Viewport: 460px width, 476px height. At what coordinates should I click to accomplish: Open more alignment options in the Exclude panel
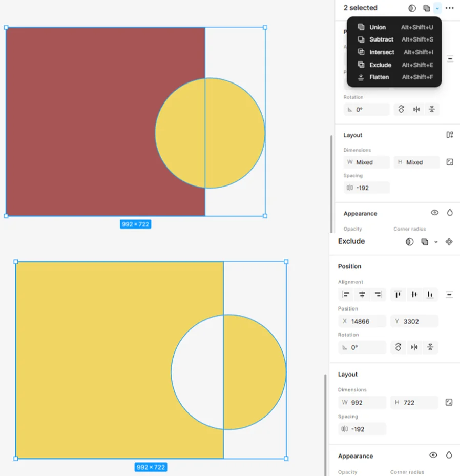coord(449,294)
